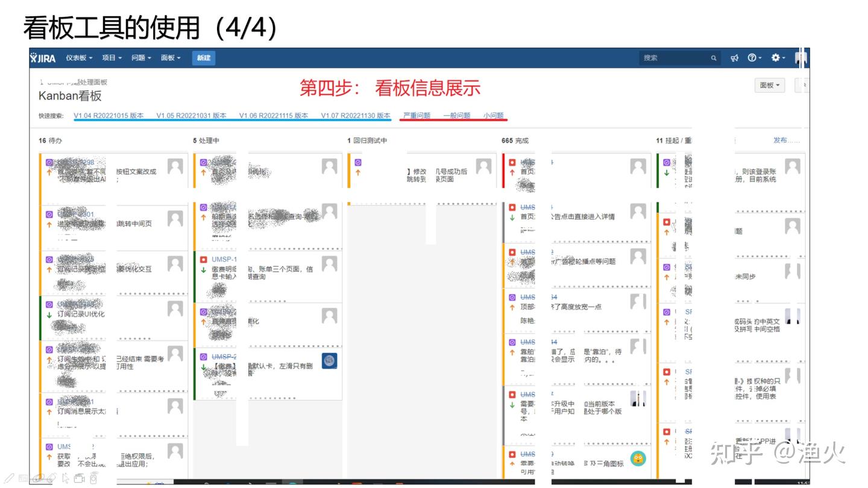
Task: Filter by V1.04 R20221015 版本 link
Action: [108, 116]
